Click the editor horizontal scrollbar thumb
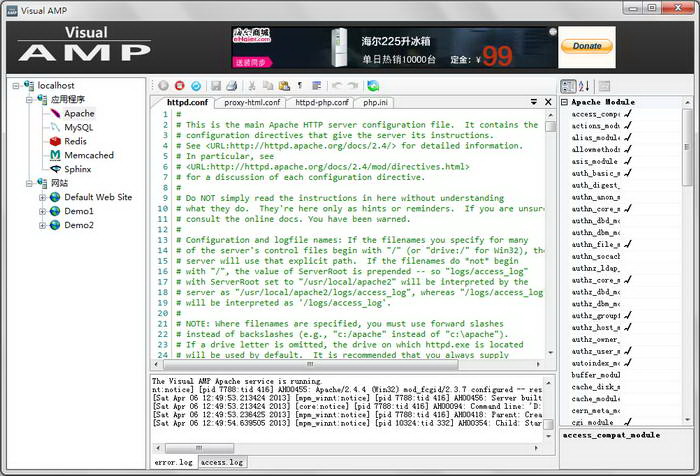 click(311, 364)
